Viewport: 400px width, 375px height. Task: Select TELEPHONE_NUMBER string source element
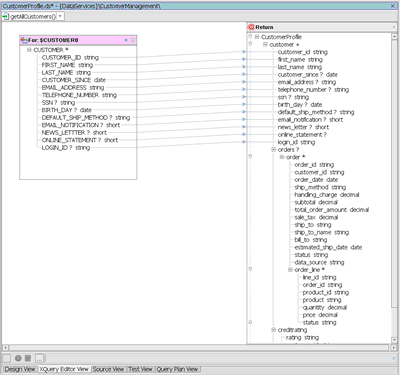coord(79,95)
